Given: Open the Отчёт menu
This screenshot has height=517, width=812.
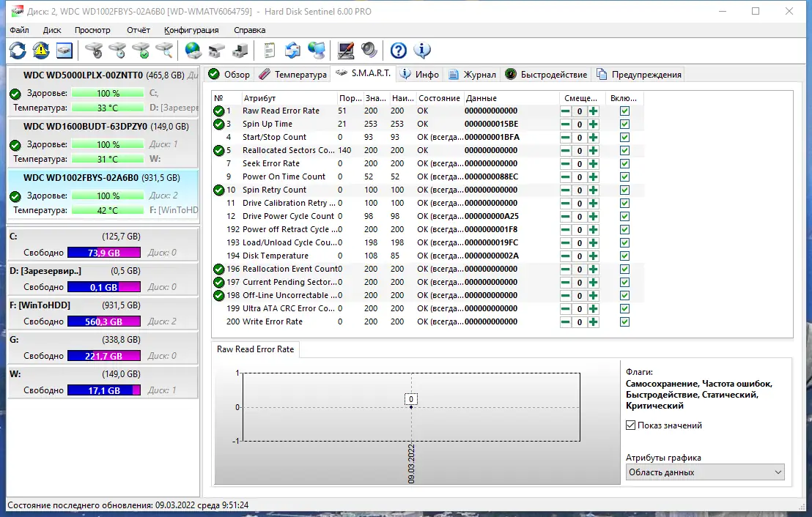Looking at the screenshot, I should pos(139,30).
